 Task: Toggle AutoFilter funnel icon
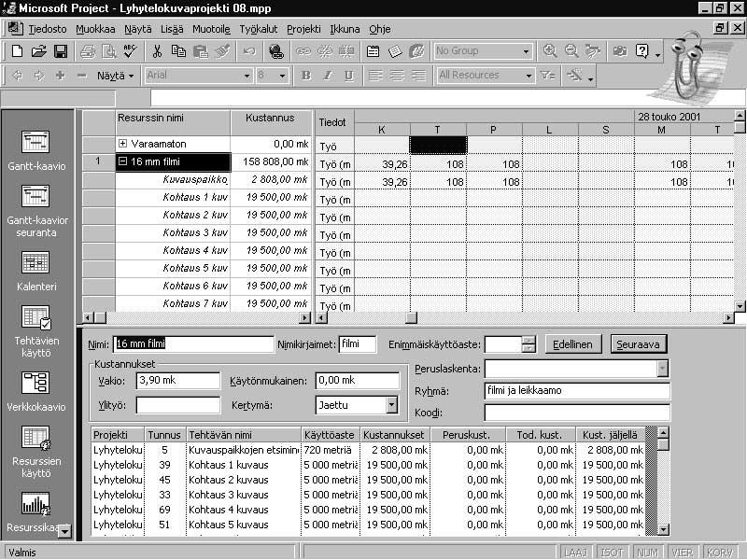click(547, 76)
